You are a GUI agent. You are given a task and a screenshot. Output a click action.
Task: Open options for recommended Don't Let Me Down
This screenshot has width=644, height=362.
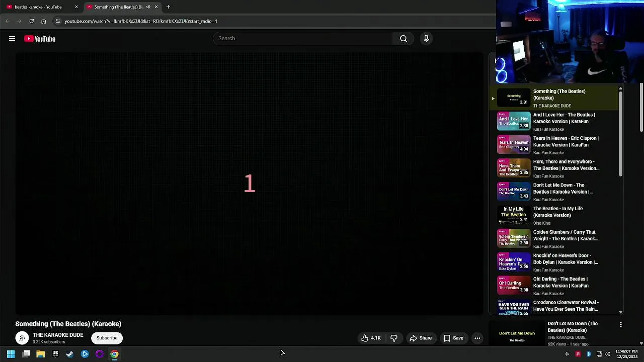click(x=621, y=325)
